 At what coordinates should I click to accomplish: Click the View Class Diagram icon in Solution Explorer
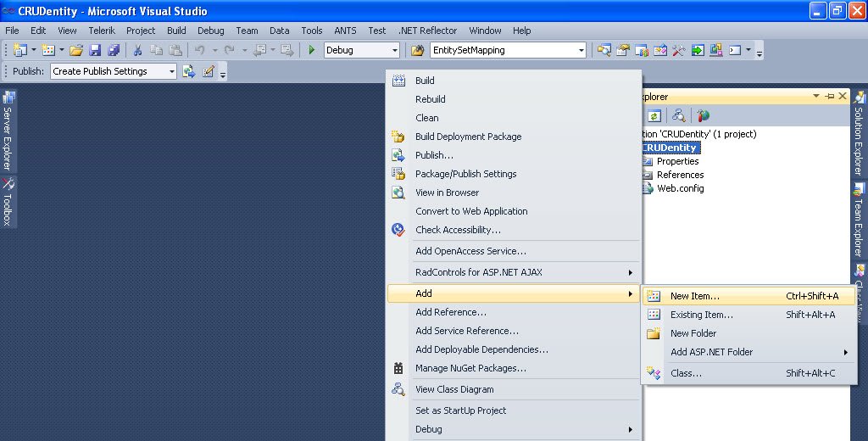[x=679, y=116]
